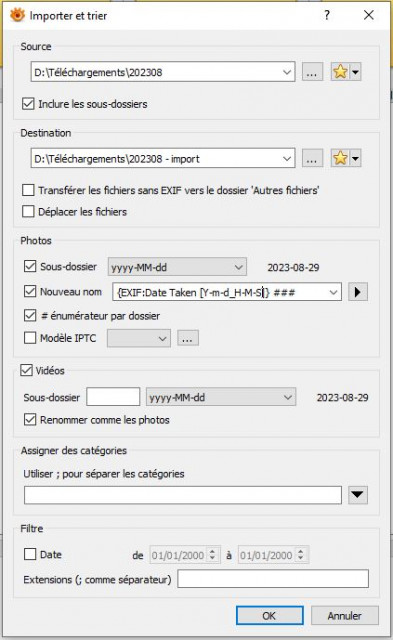Increment the 'de' start date stepper
393x640 pixels.
[213, 551]
